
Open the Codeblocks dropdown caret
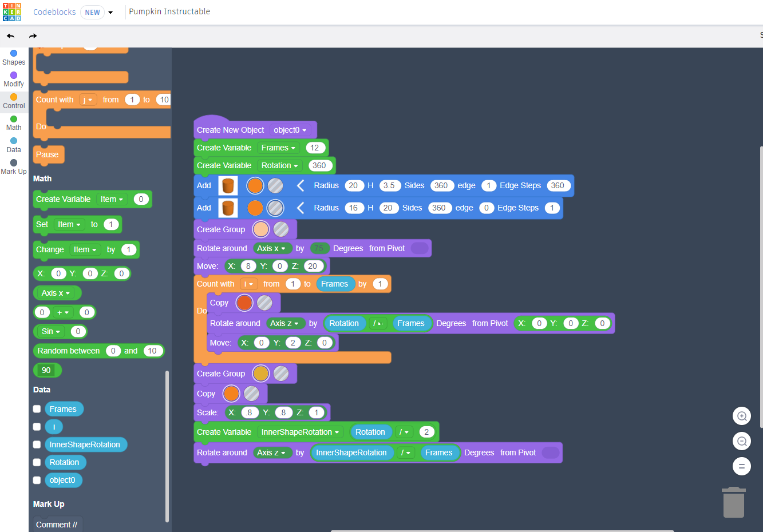[x=110, y=12]
